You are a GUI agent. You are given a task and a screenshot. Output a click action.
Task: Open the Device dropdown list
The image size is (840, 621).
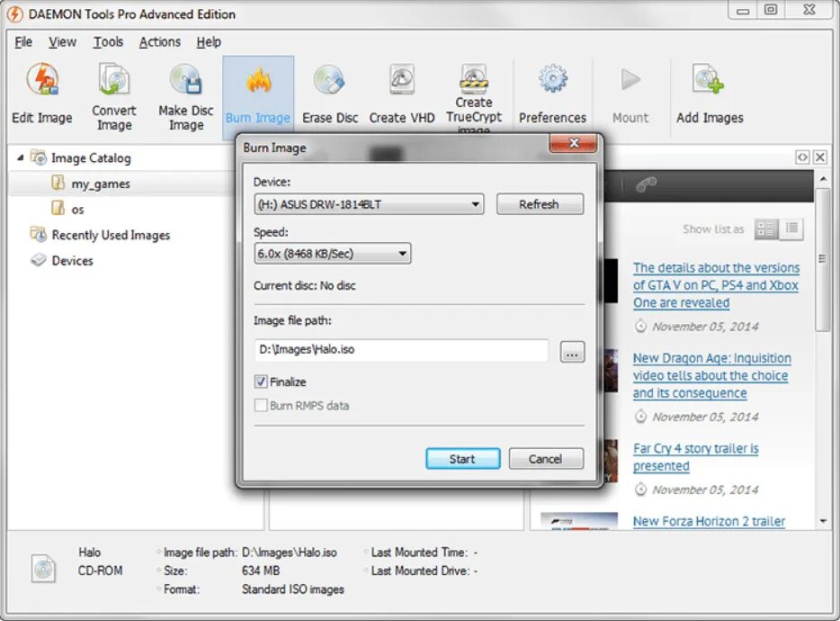[x=369, y=204]
